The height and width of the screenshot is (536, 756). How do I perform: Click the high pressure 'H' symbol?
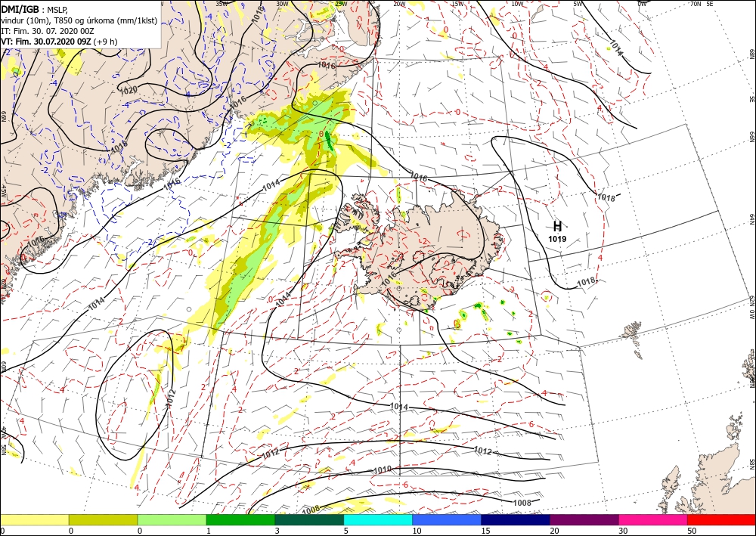pos(557,226)
